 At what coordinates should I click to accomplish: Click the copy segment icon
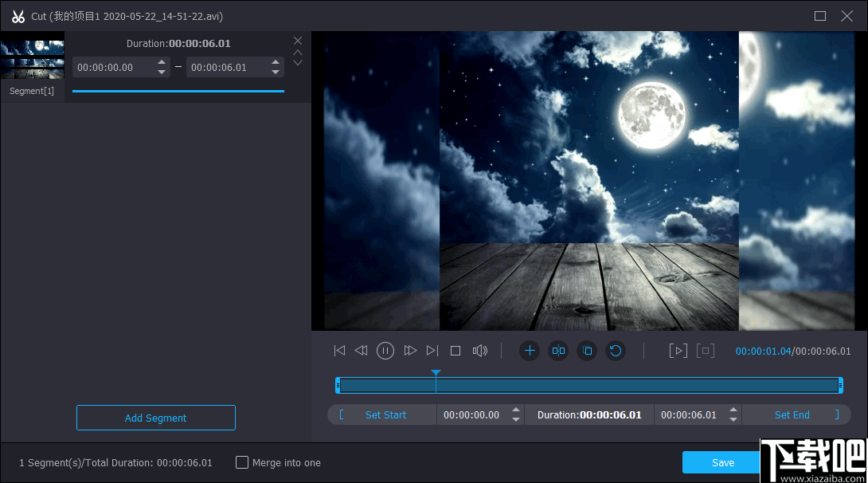click(x=587, y=351)
